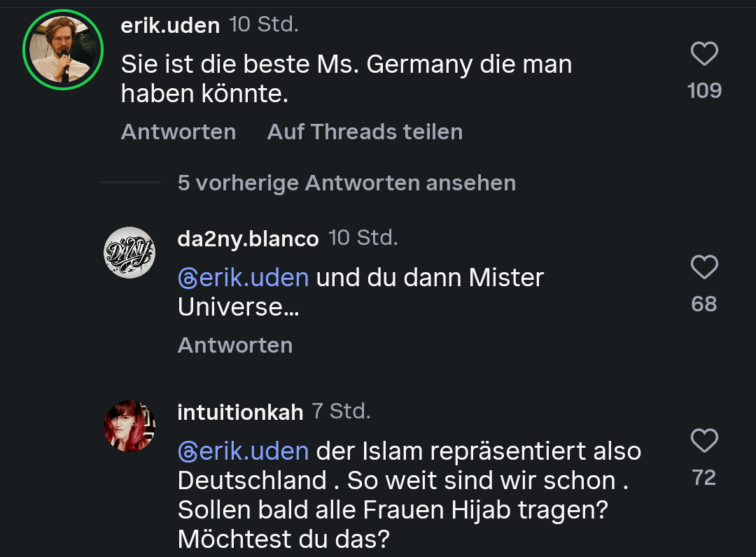Click the da2ny.blanco username
This screenshot has width=756, height=557.
[248, 239]
